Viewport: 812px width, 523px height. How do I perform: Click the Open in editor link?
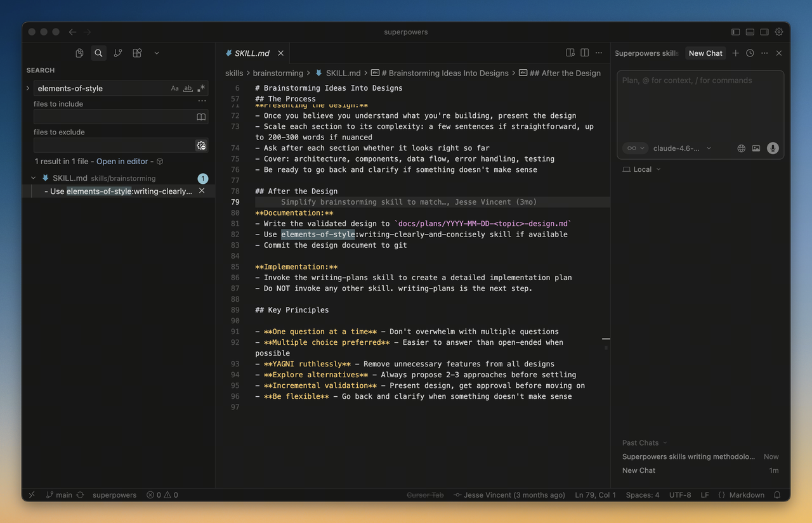click(122, 162)
